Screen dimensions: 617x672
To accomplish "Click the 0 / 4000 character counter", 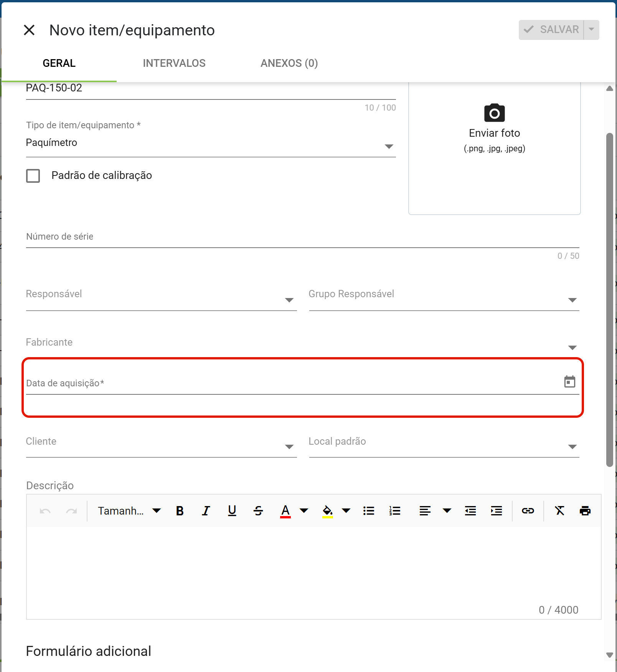I will tap(558, 610).
